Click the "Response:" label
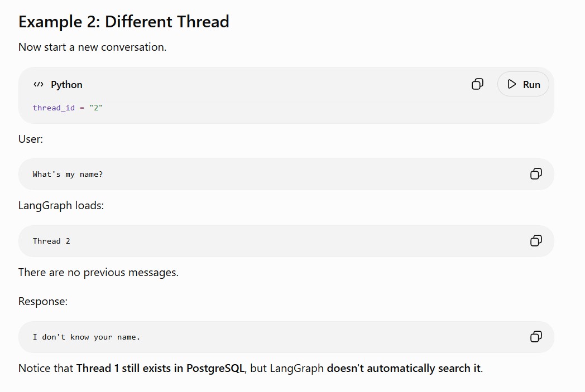 [43, 301]
